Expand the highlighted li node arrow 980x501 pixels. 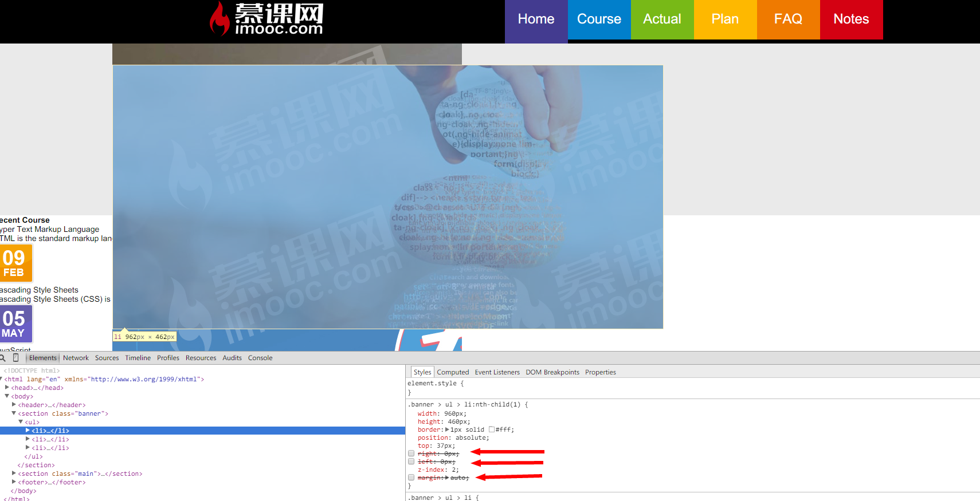point(28,431)
